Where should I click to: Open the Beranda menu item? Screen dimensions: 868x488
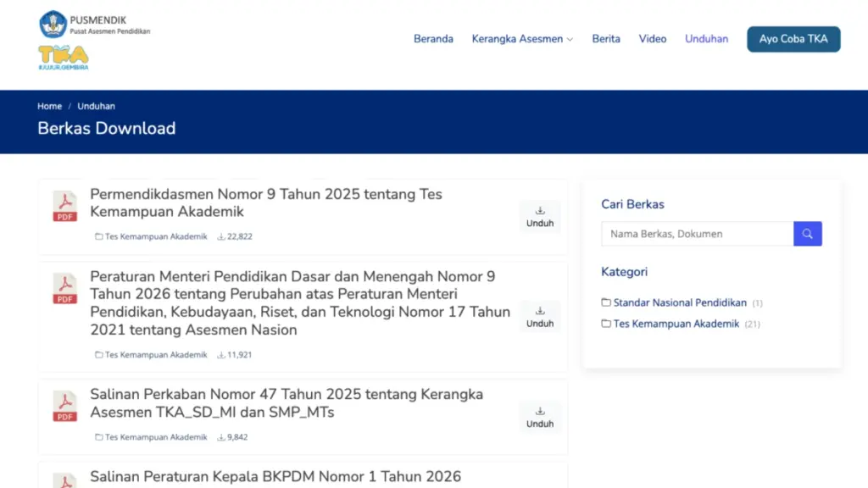coord(433,39)
